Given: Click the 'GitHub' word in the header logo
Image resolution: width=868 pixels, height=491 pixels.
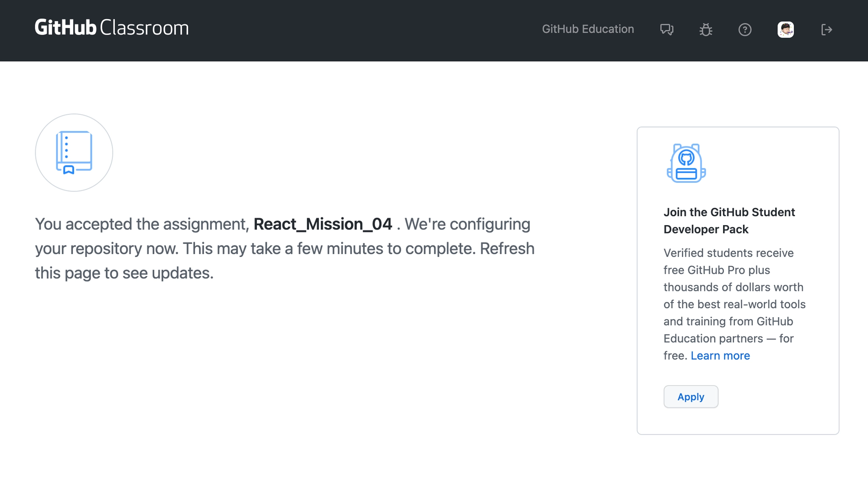Looking at the screenshot, I should [x=66, y=28].
